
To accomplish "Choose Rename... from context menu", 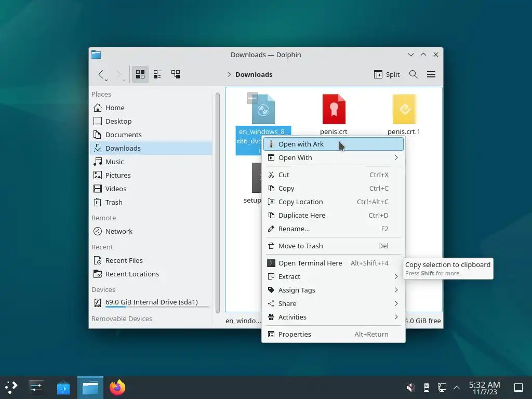I will coord(334,229).
